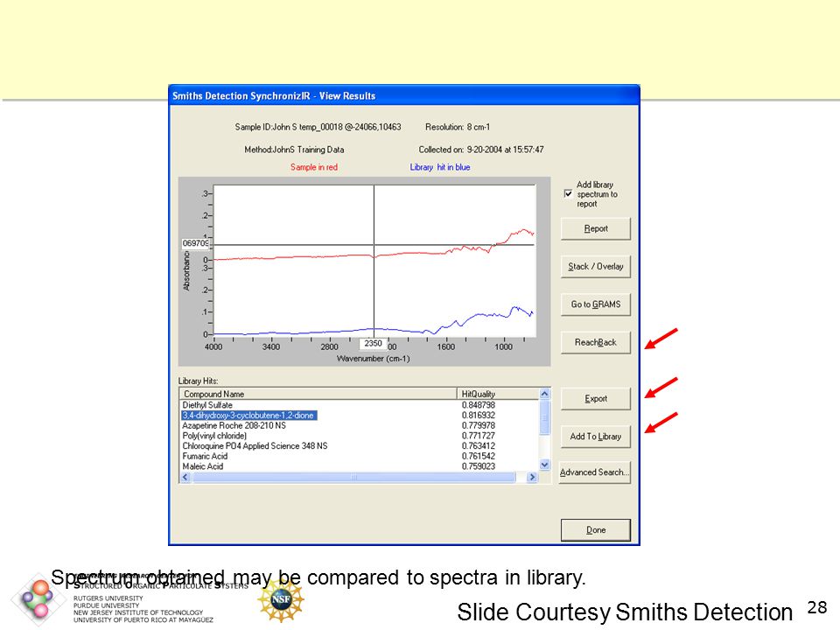Click library hits scroll up arrow
This screenshot has width=840, height=630.
tap(545, 394)
